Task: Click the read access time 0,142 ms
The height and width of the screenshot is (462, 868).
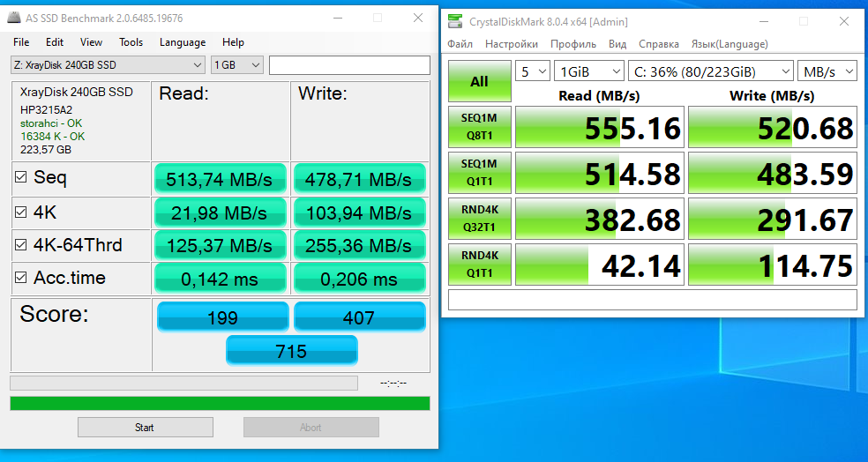Action: coord(220,279)
